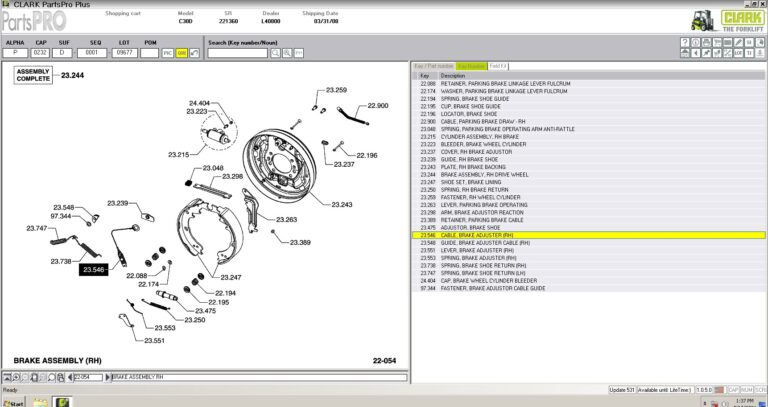Click the undo arrow beside the PDM field
The image size is (768, 407).
click(x=194, y=53)
